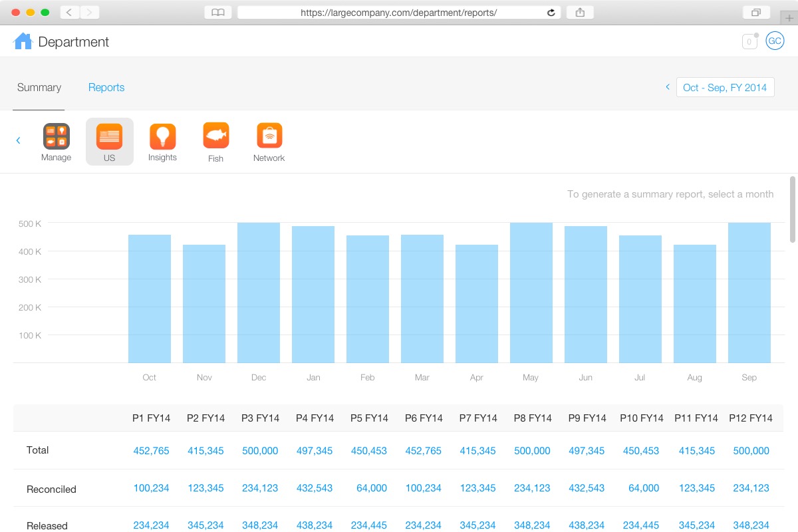Click the Department page title
The image size is (798, 532).
74,42
